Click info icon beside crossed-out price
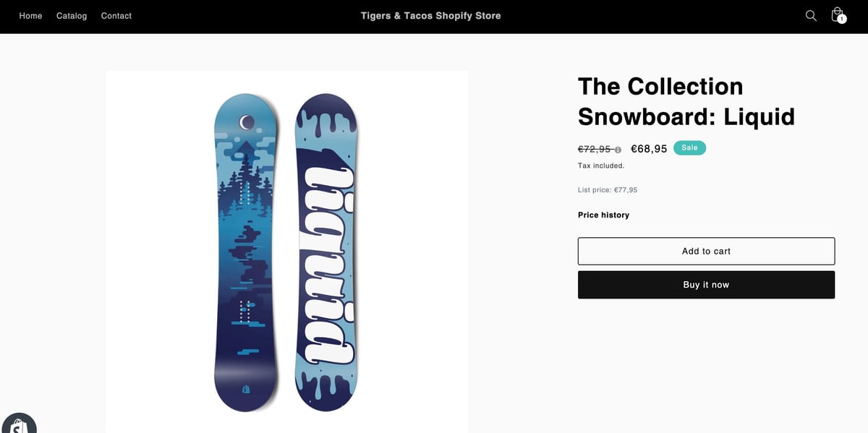 pos(618,150)
